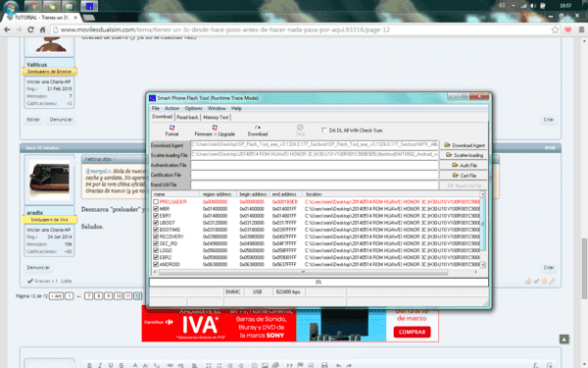
Task: Uncheck the UBOOT checkbox
Action: 156,223
